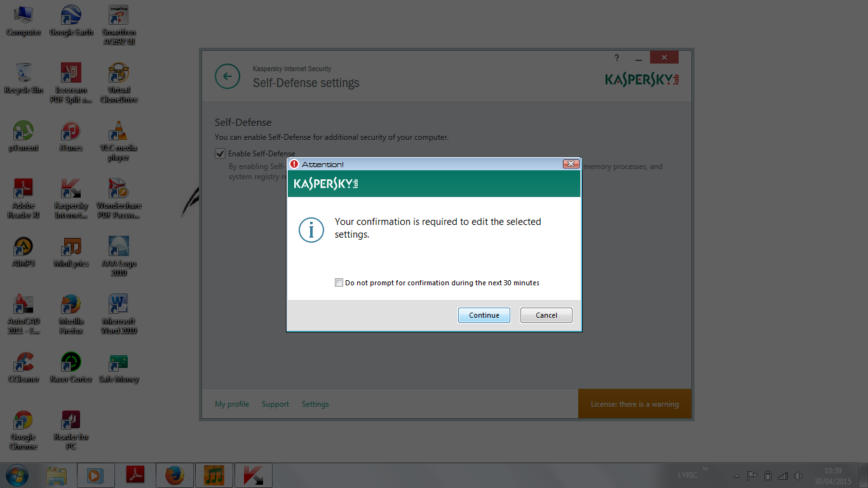Open the Windows Start button
The width and height of the screenshot is (868, 488).
coord(17,475)
